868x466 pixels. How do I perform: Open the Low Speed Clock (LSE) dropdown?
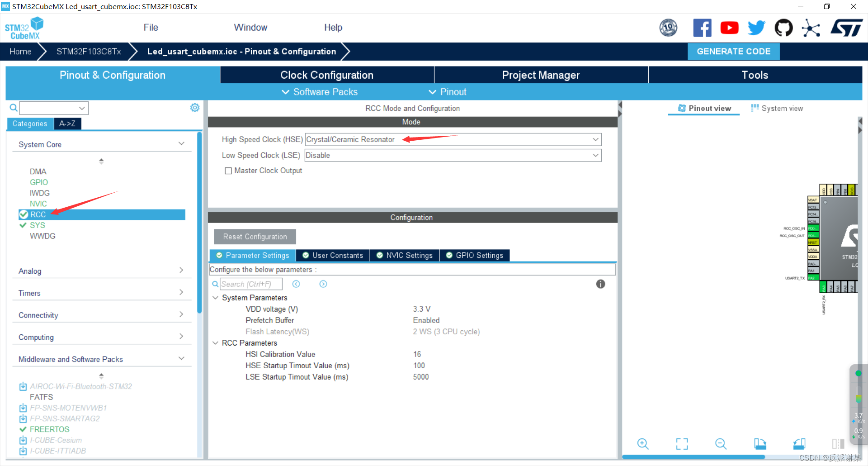(x=595, y=155)
